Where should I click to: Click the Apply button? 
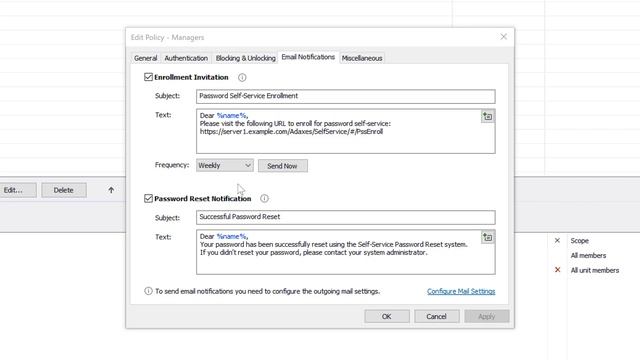(x=486, y=316)
